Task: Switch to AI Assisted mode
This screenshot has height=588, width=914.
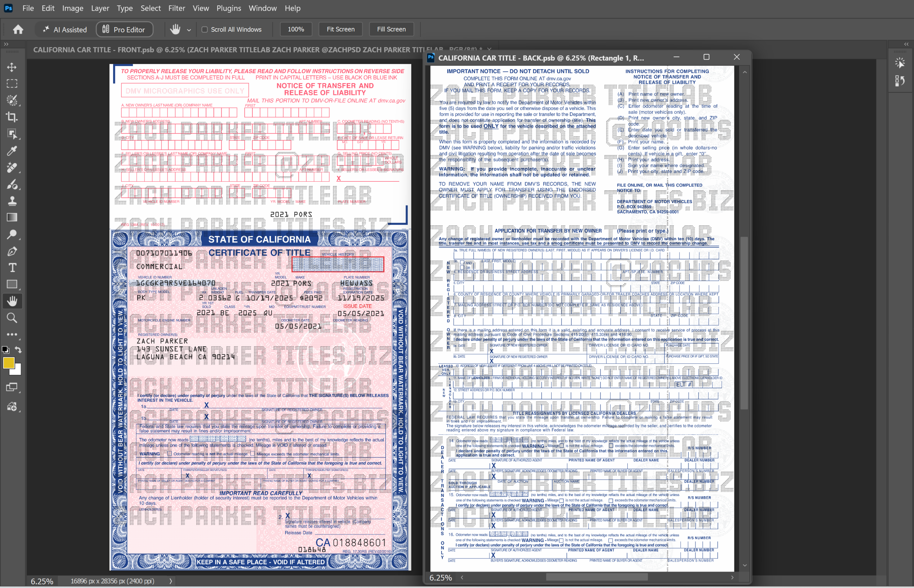Action: (x=65, y=29)
